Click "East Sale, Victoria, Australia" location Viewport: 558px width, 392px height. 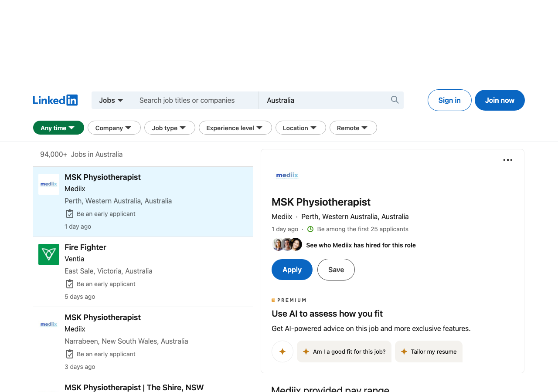[x=109, y=271]
